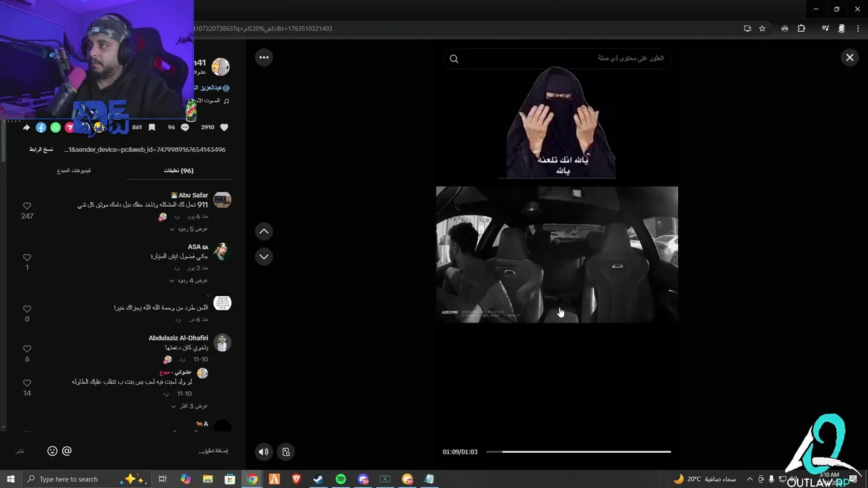Click the post comment button
Image resolution: width=868 pixels, height=488 pixels.
20,451
